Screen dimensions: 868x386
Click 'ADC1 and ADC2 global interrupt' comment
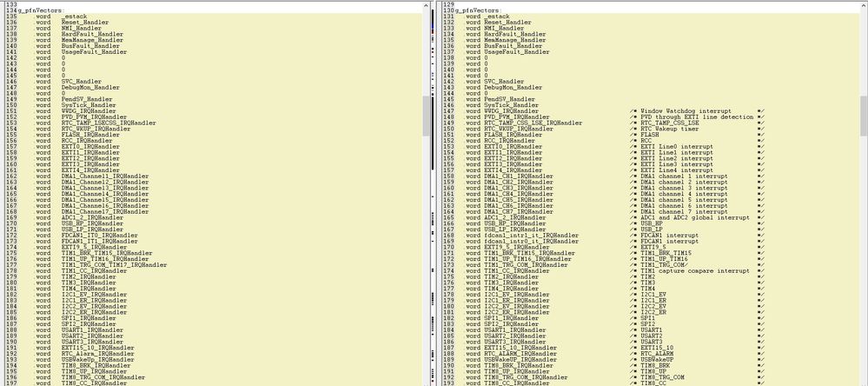695,217
